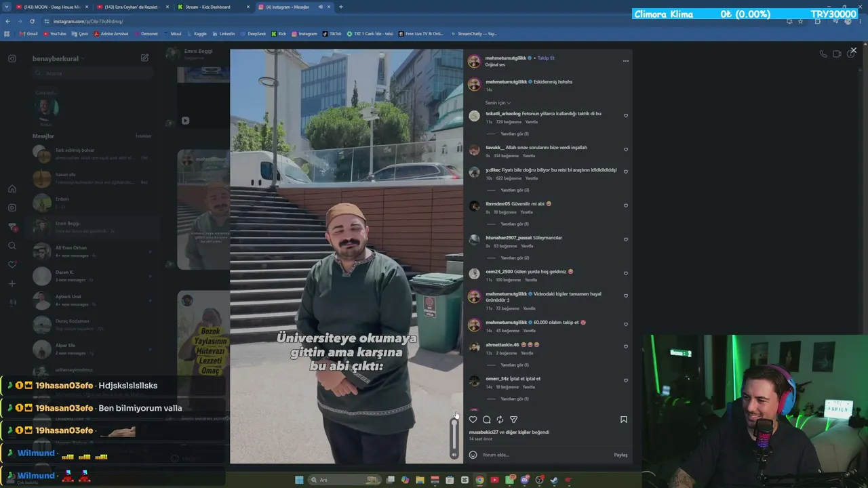
Task: Open the LinkedIn bookmark
Action: click(x=223, y=33)
